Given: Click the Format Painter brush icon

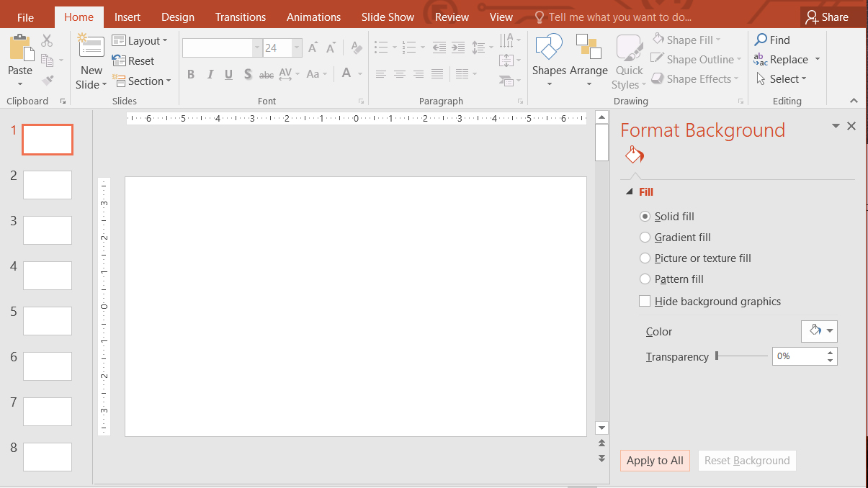Looking at the screenshot, I should point(48,81).
